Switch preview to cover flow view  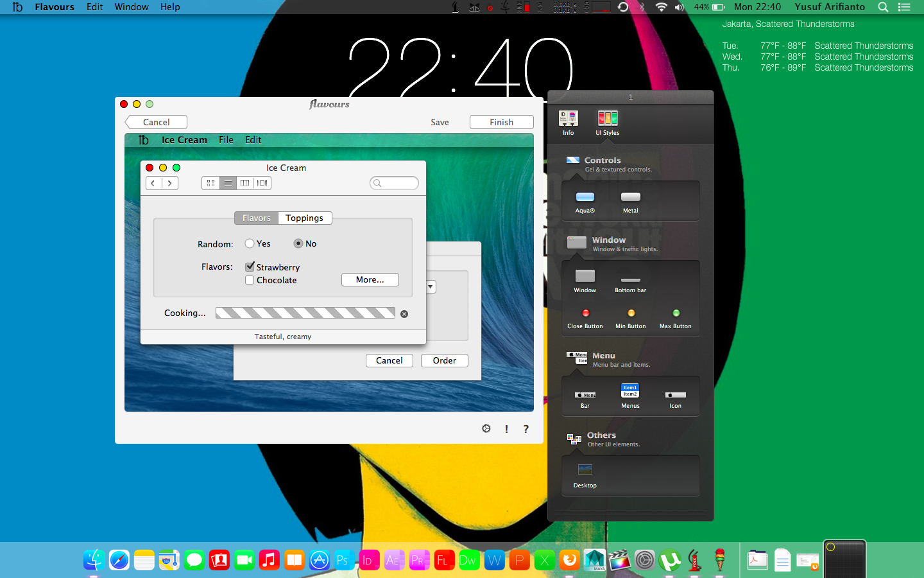point(262,183)
